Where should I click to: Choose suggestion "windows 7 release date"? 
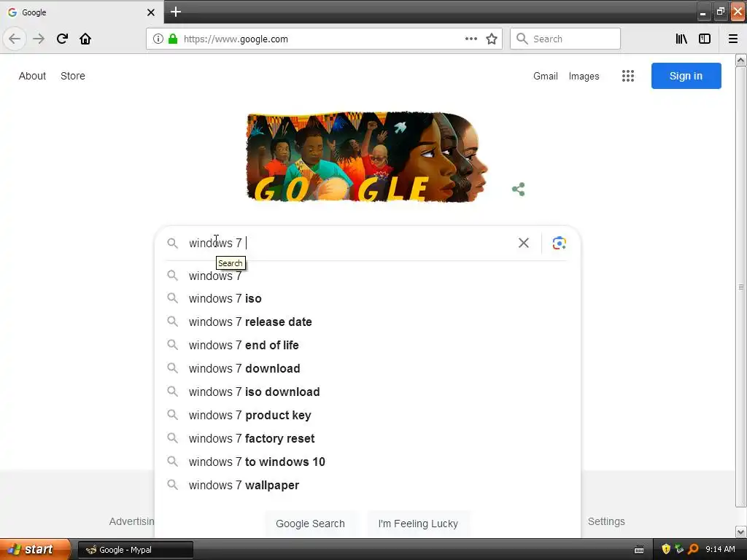click(368, 322)
